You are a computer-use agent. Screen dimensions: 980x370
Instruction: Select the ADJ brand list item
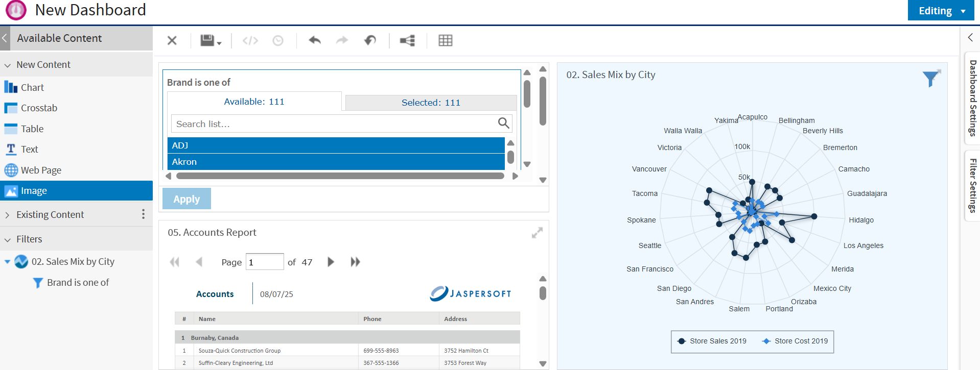pos(336,145)
